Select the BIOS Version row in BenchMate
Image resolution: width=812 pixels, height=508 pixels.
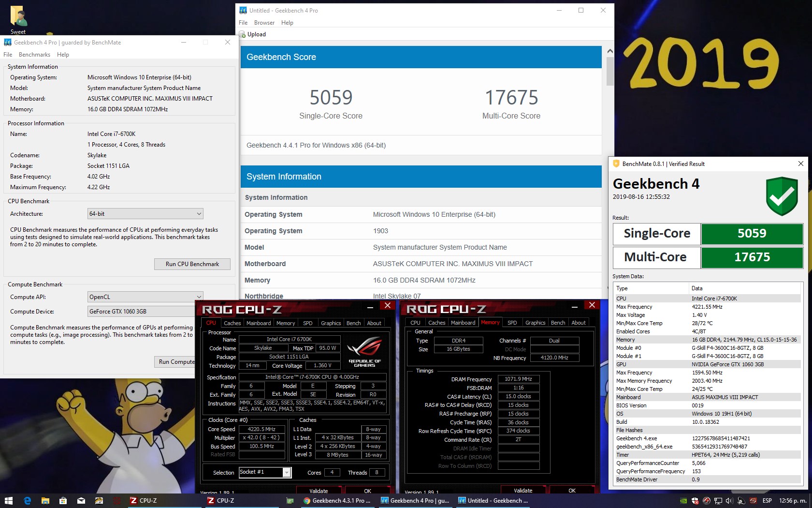tap(708, 405)
